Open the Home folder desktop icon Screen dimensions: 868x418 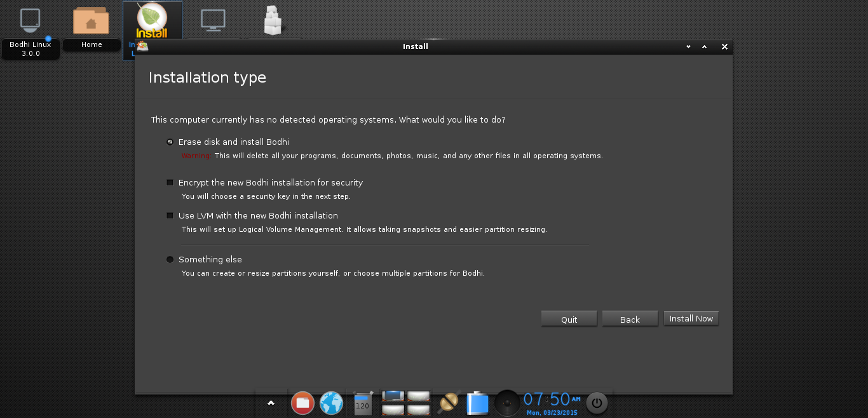pyautogui.click(x=92, y=29)
